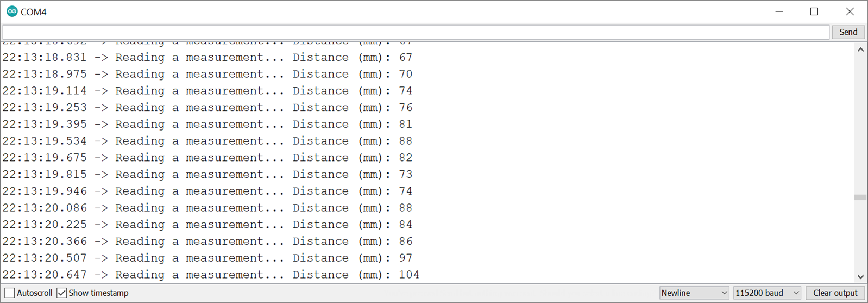Click the scroll down arrow of output

860,276
